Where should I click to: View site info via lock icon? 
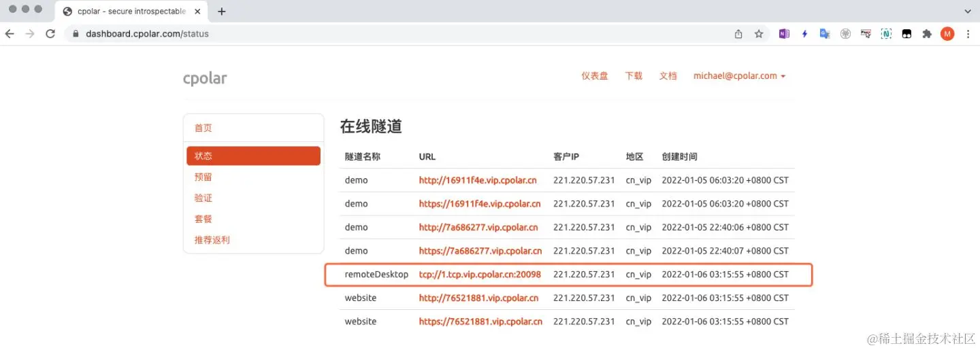click(76, 34)
